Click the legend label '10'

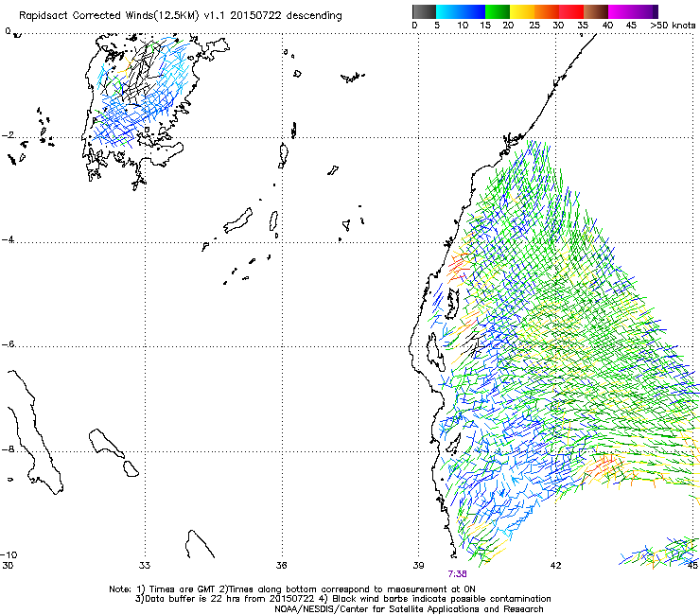(x=463, y=25)
